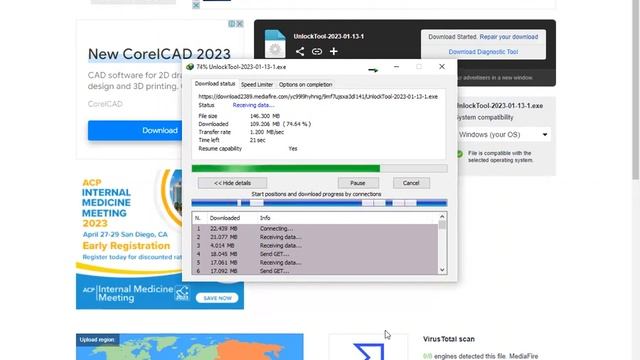Click the VirusTotal sigma logo
640x360 pixels.
pyautogui.click(x=369, y=351)
